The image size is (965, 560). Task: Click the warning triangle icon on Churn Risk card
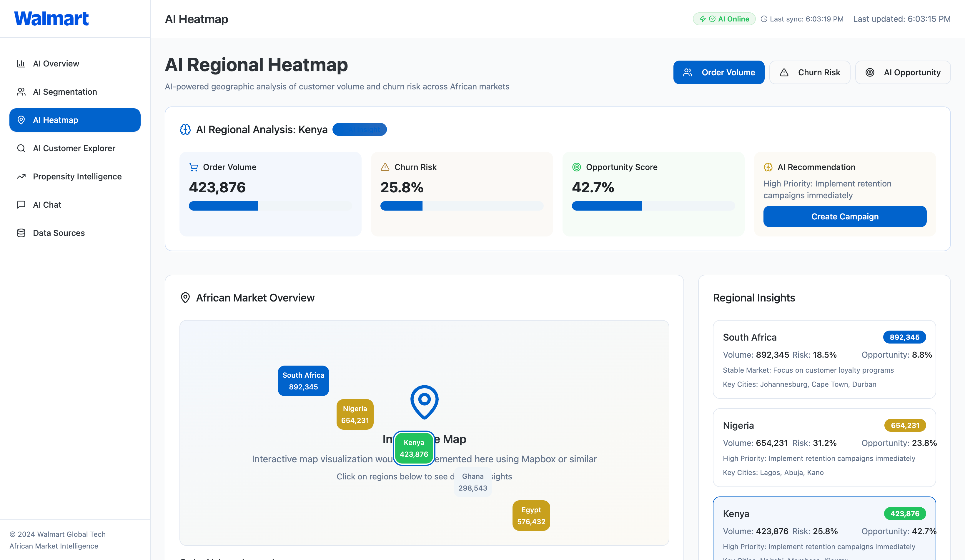(x=385, y=167)
